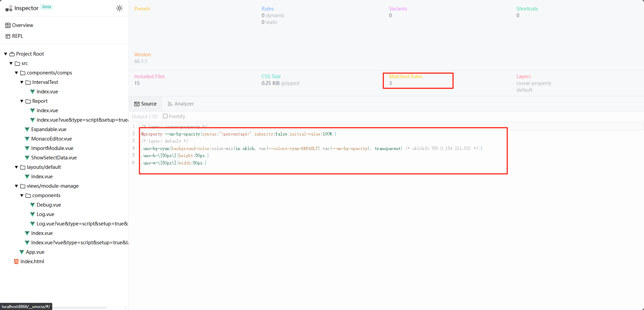Click the Vue icon beside ShowSelectData.vue

[x=27, y=158]
